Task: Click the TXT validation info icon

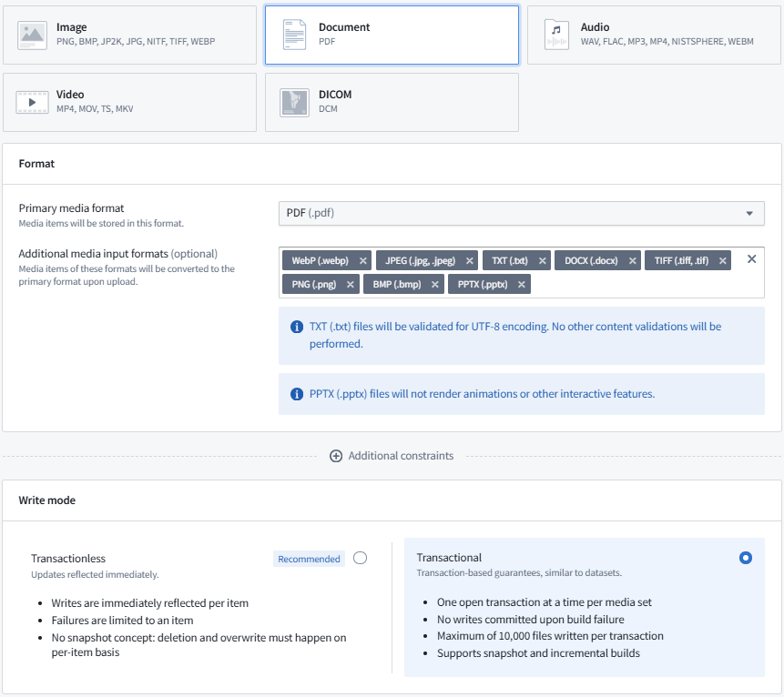Action: click(296, 327)
